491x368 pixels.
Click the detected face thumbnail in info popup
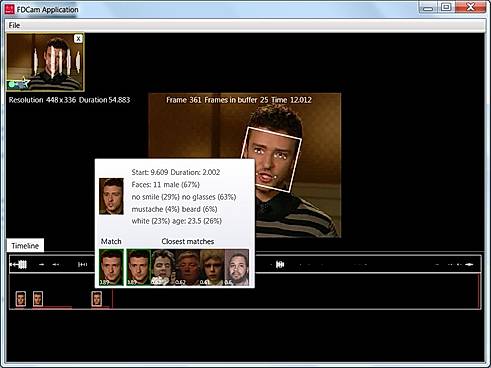111,196
